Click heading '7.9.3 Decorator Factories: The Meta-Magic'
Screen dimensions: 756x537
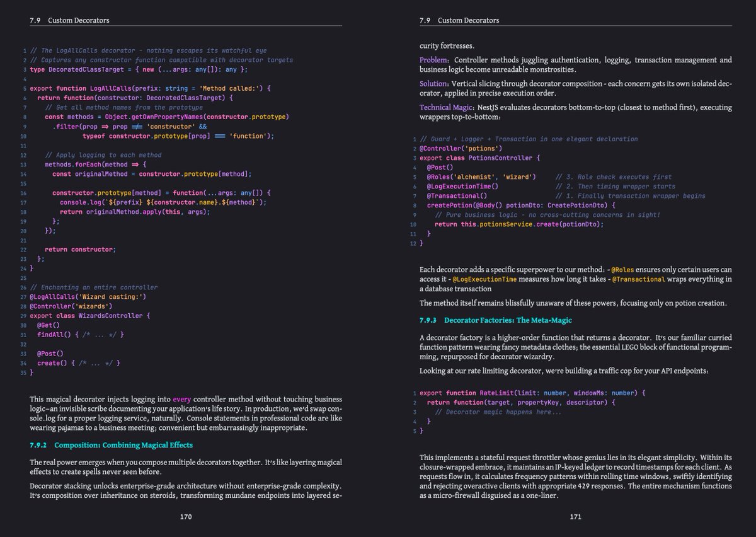pyautogui.click(x=496, y=320)
